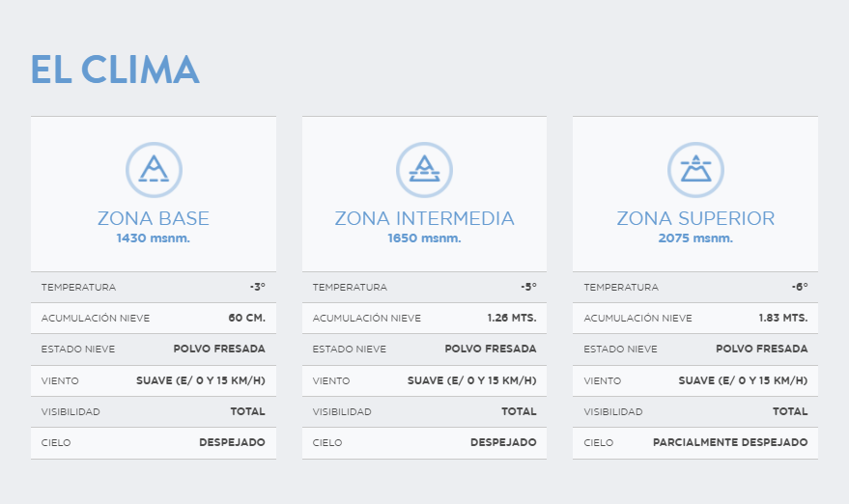This screenshot has height=504, width=849.
Task: Click the 1.83 MTS. snow accumulation value
Action: (x=783, y=318)
